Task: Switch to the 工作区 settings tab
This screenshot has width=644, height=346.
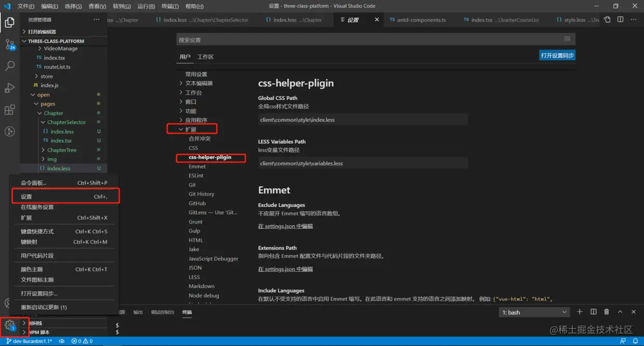Action: pos(206,57)
